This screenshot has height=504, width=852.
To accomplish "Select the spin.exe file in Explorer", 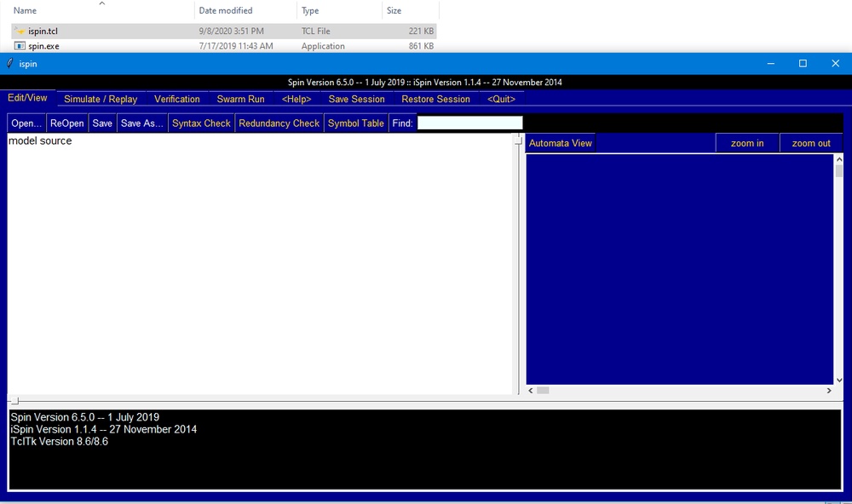I will click(223, 46).
